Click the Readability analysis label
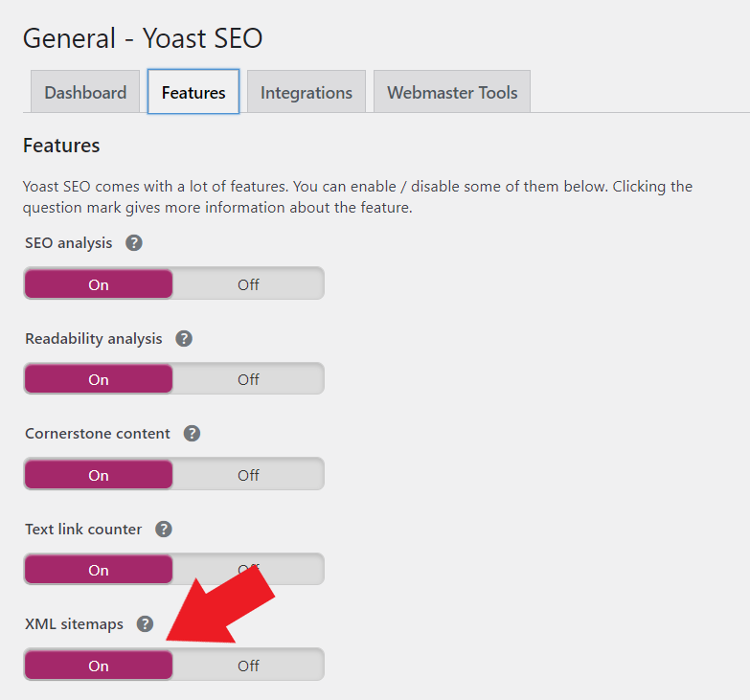The width and height of the screenshot is (750, 700). (x=94, y=339)
